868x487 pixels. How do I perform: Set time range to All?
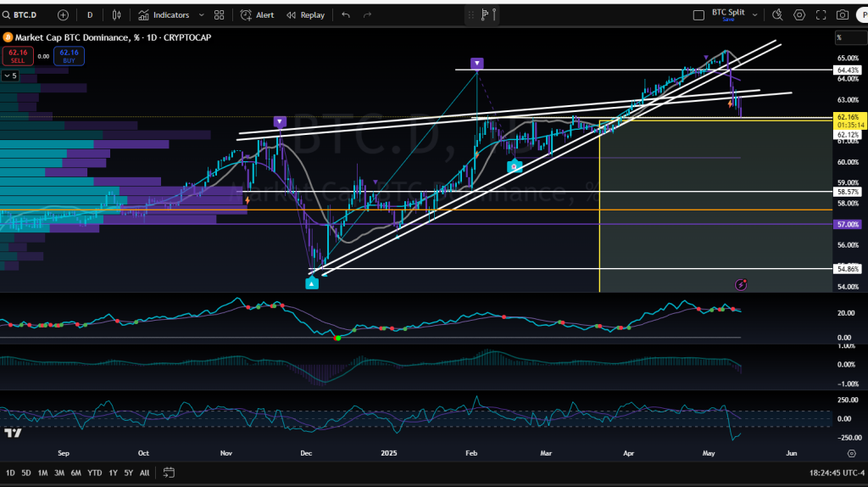pyautogui.click(x=144, y=473)
